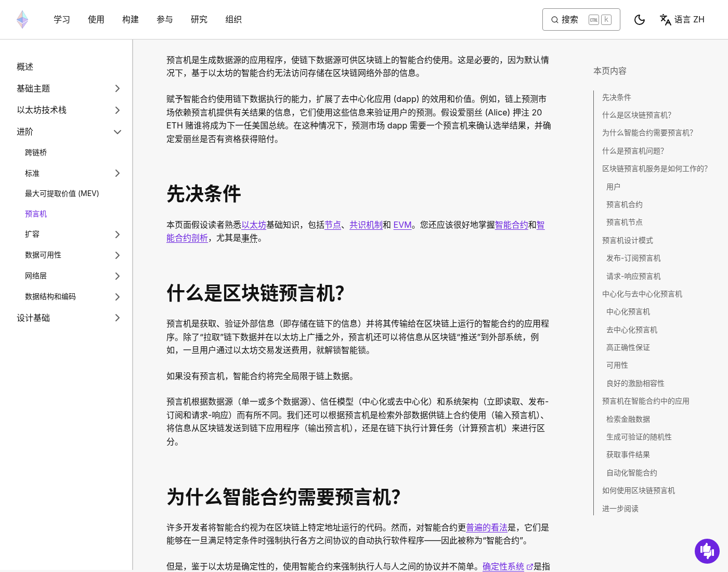
Task: Open the language selector 语言 ZH
Action: click(x=682, y=19)
